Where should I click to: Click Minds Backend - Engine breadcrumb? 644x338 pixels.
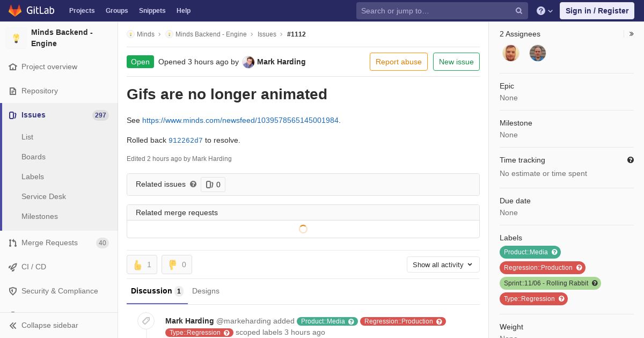(211, 34)
